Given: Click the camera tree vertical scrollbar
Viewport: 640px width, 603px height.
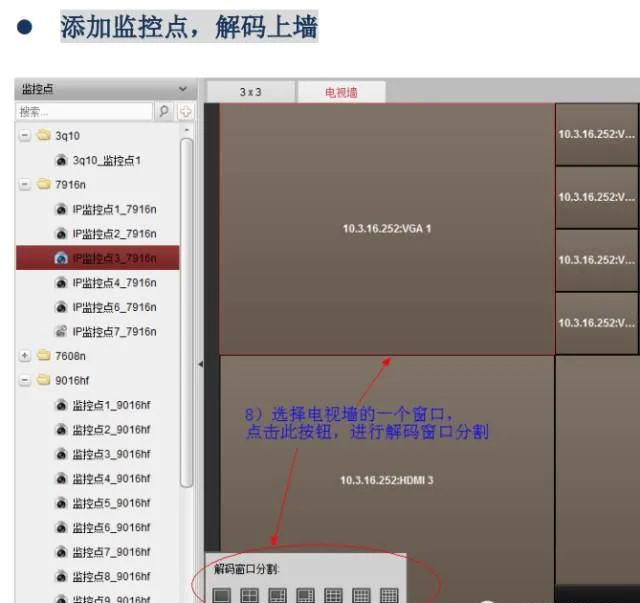Looking at the screenshot, I should (187, 313).
